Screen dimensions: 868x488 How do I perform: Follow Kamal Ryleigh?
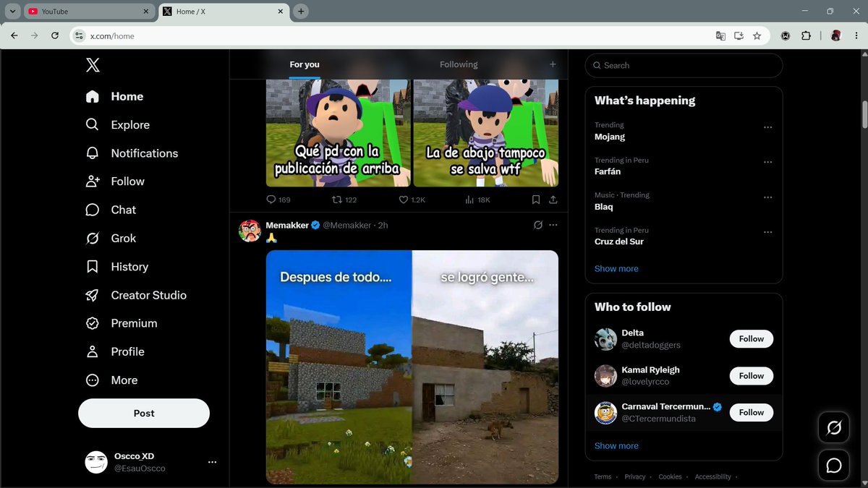click(751, 376)
